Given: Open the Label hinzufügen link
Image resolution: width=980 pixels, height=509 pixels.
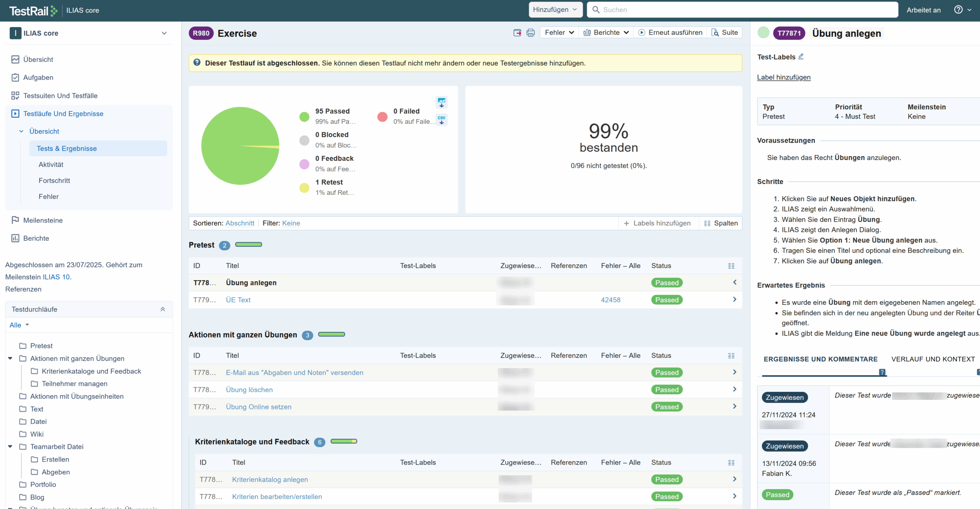Looking at the screenshot, I should pyautogui.click(x=784, y=77).
